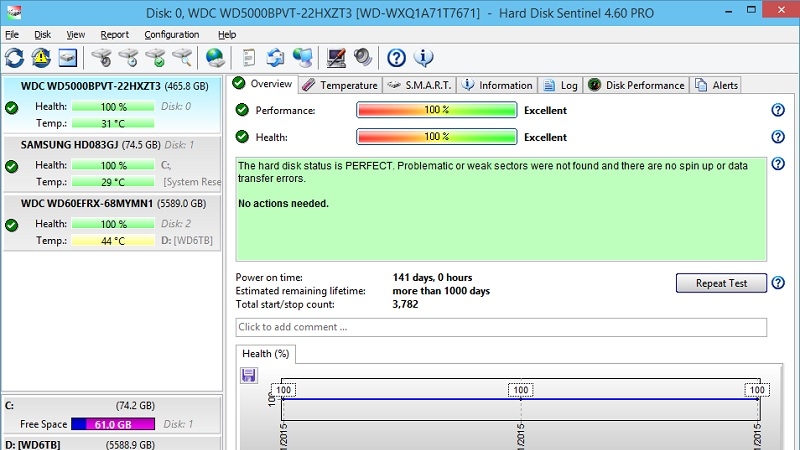Go to the Disk Performance tab
The width and height of the screenshot is (800, 450).
tap(637, 86)
